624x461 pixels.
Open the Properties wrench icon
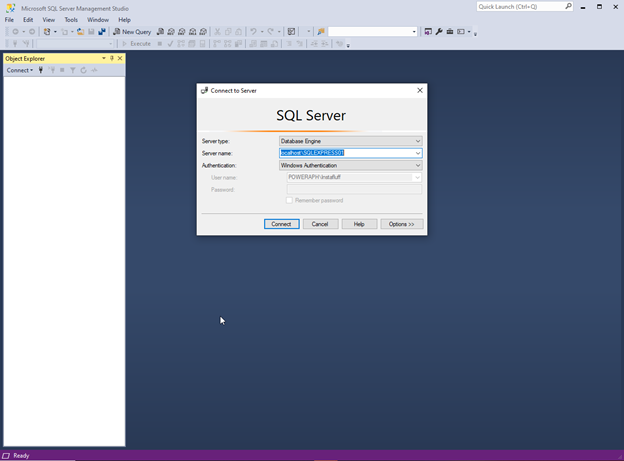click(439, 32)
